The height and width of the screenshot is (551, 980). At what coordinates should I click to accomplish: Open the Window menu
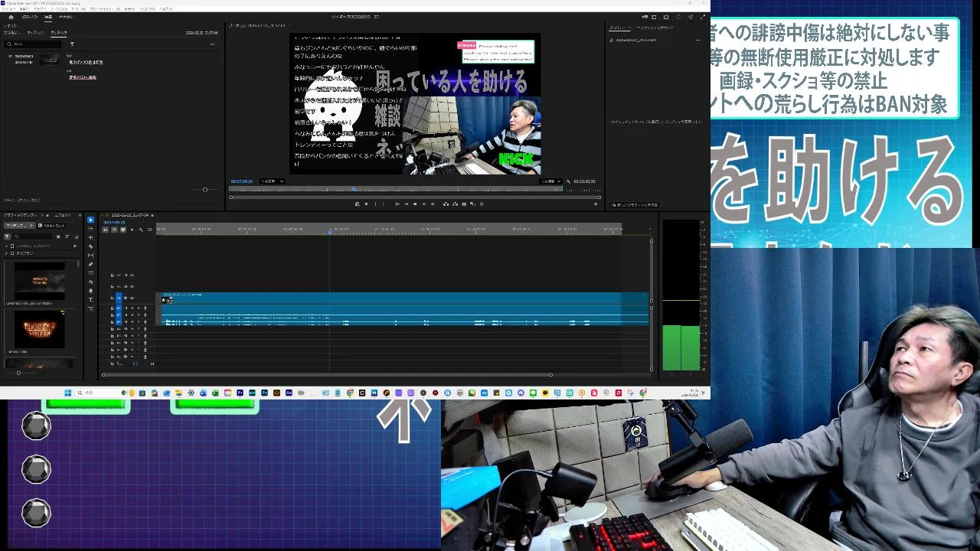[147, 8]
